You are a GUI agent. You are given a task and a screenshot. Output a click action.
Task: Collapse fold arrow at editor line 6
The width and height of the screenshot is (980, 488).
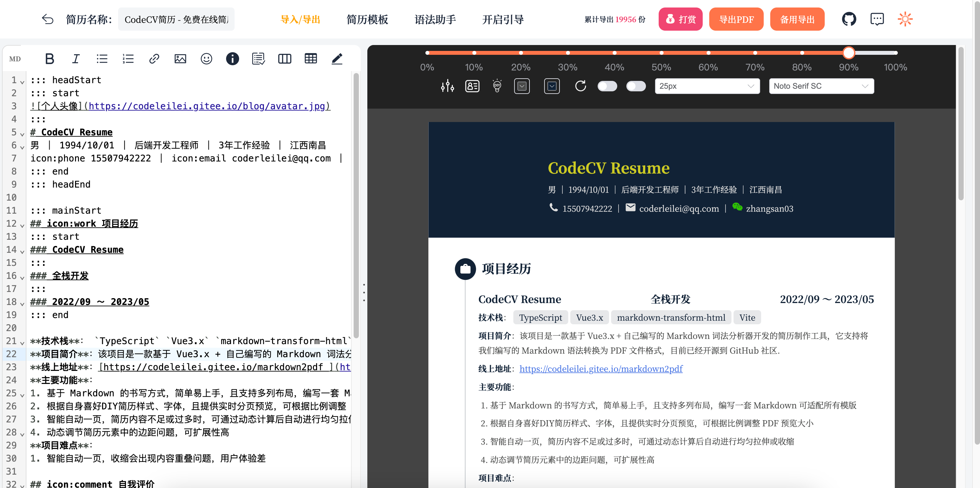(x=22, y=147)
